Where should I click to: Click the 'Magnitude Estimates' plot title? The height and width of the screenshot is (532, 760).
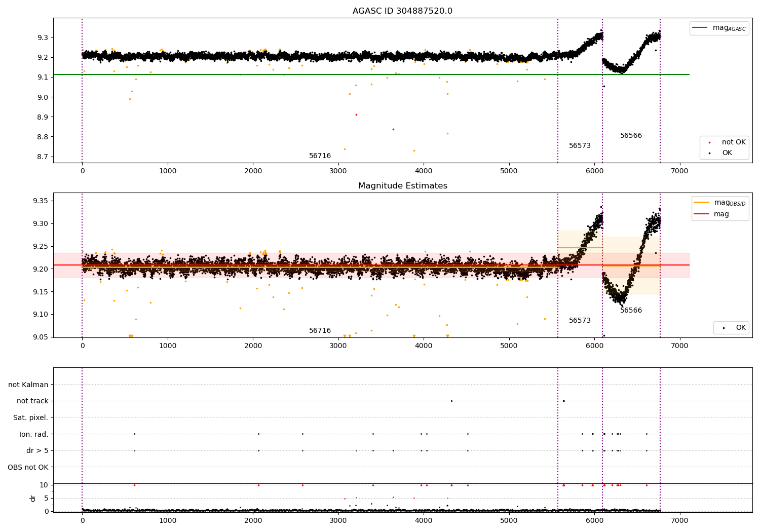[402, 186]
